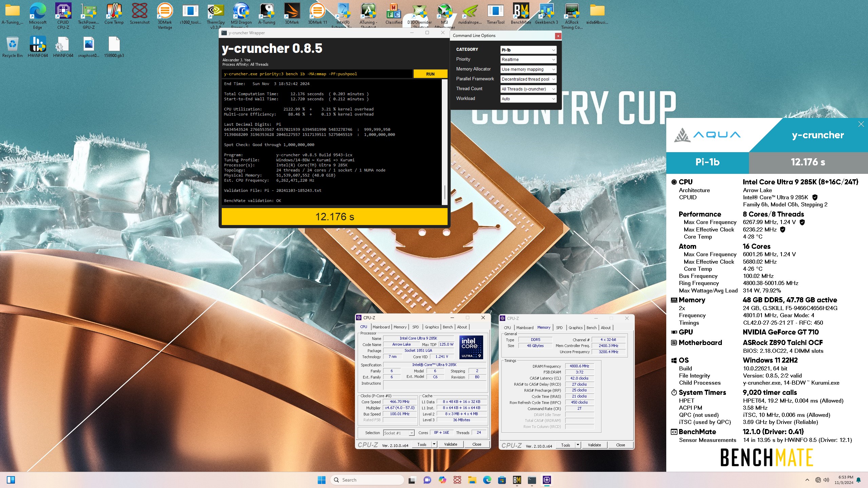Open the nvidiaInspector desktop icon
Viewport: 868px width, 488px height.
point(470,14)
